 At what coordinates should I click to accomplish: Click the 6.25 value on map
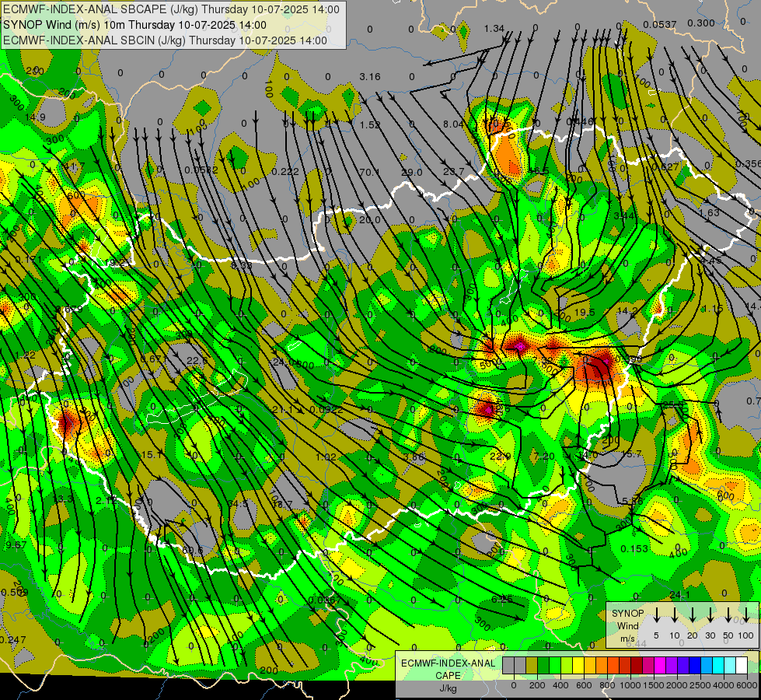pyautogui.click(x=502, y=600)
